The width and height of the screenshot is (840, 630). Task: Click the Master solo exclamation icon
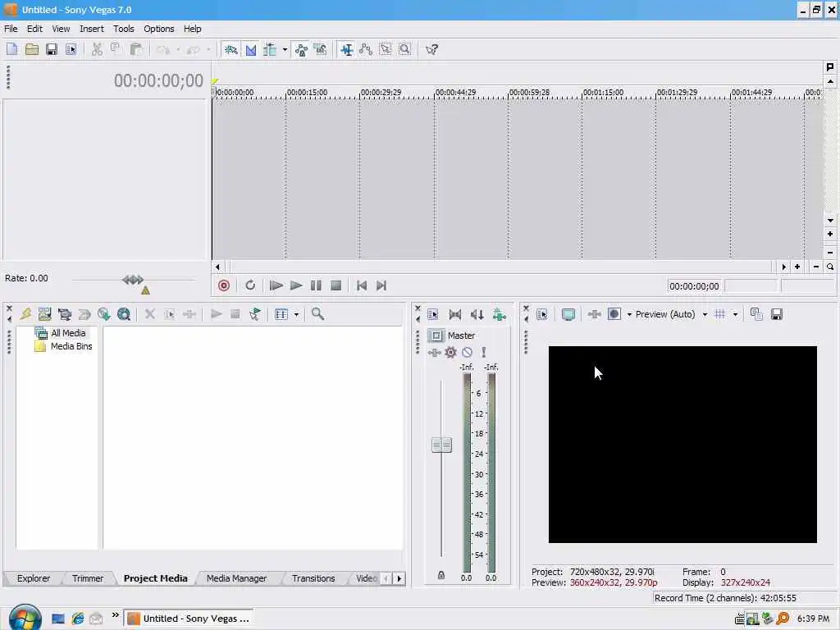coord(483,352)
